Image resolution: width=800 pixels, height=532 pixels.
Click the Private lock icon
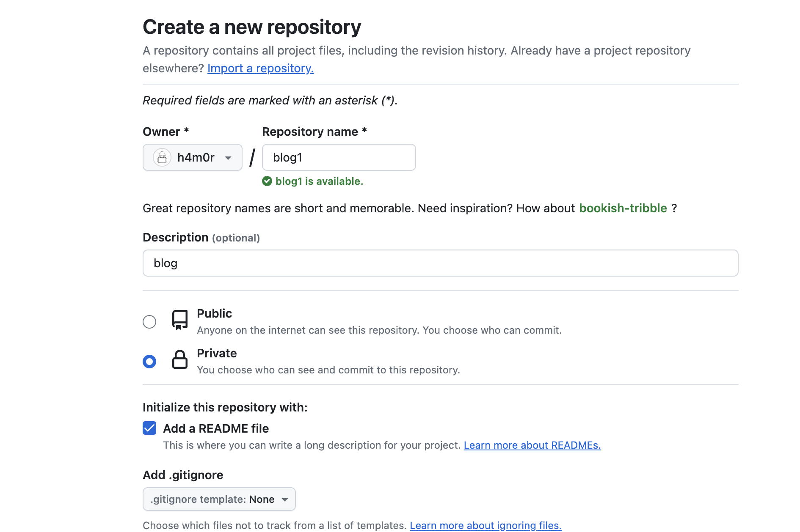tap(180, 359)
